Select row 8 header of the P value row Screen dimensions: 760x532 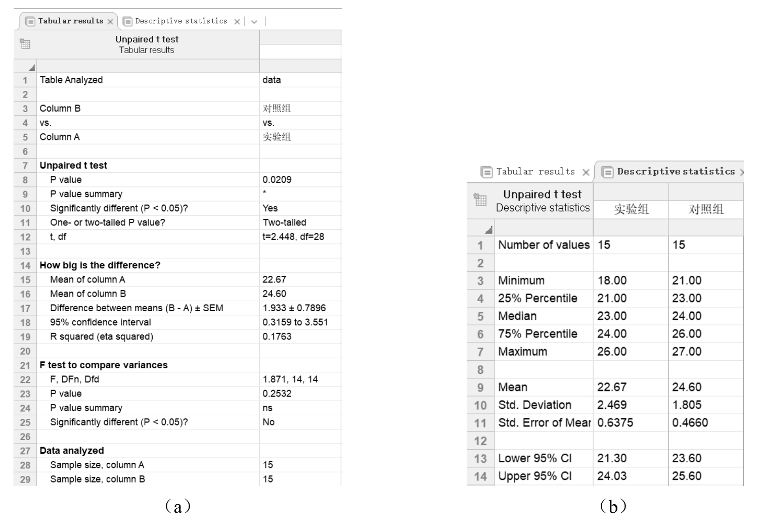25,180
